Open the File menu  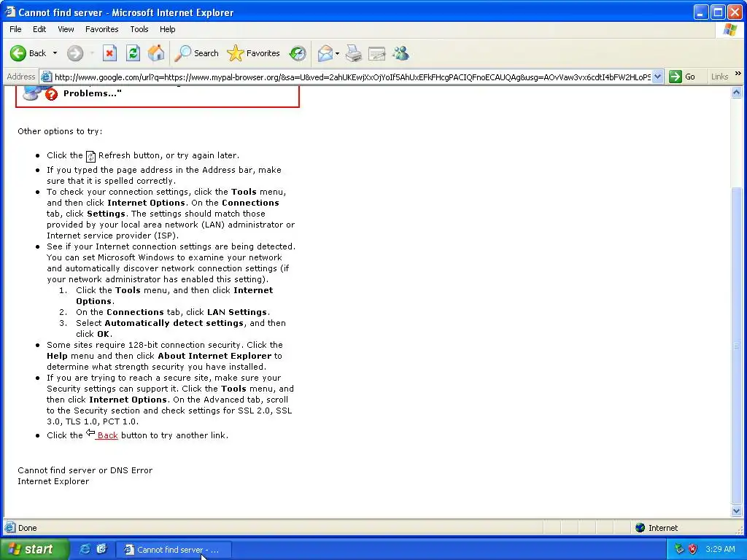tap(15, 29)
